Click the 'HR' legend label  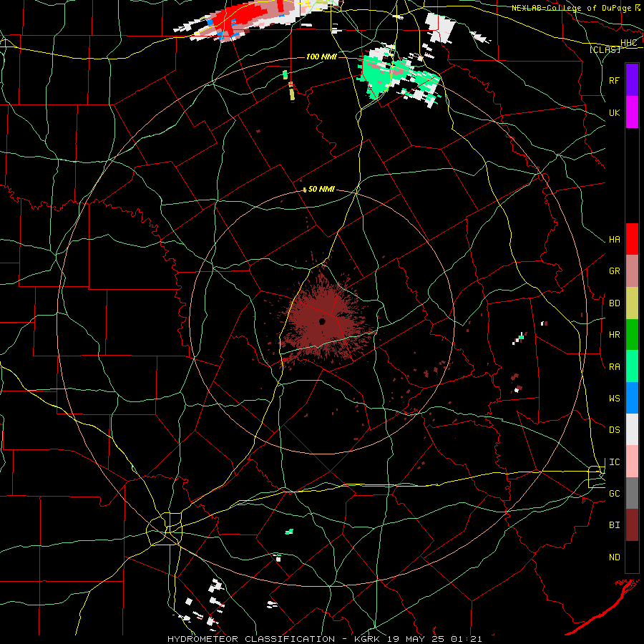tap(614, 335)
